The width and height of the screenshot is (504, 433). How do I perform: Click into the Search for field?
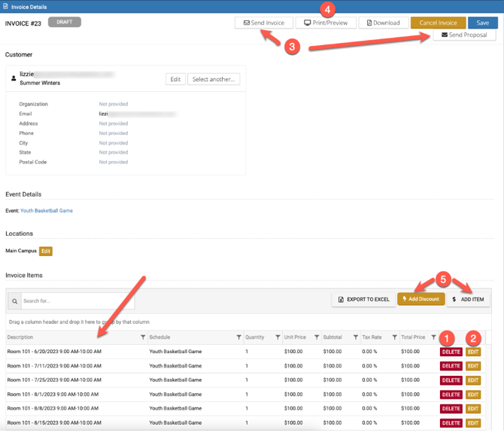(77, 301)
